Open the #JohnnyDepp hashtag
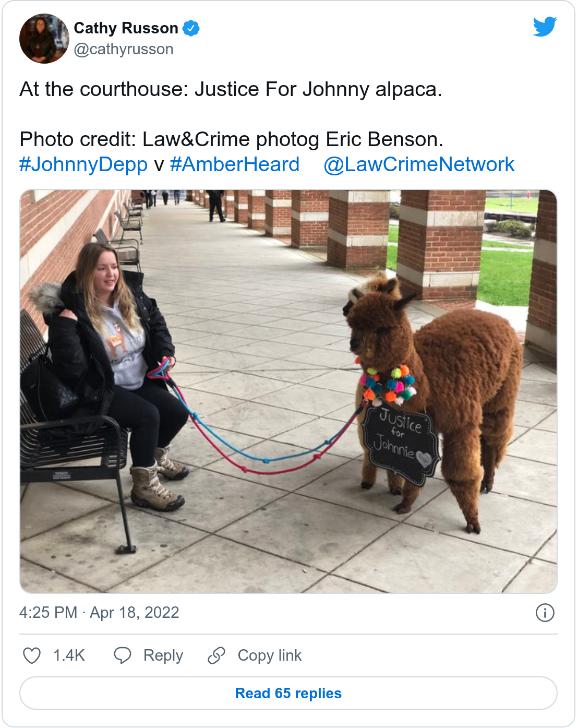 point(83,164)
